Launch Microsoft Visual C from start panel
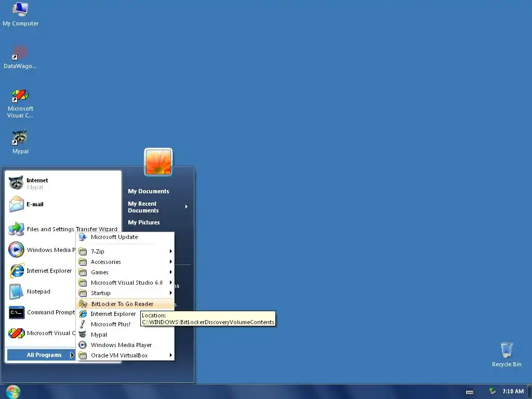The image size is (532, 399). (x=42, y=333)
